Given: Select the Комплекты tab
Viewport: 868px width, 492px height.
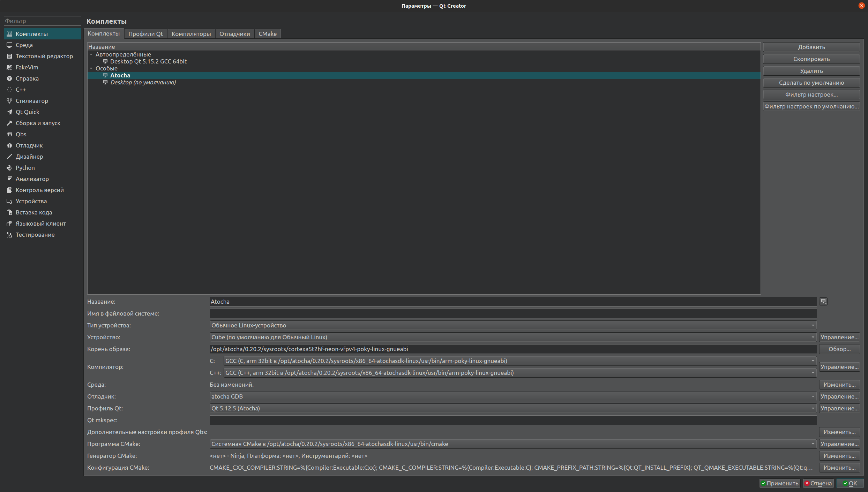Looking at the screenshot, I should click(104, 33).
